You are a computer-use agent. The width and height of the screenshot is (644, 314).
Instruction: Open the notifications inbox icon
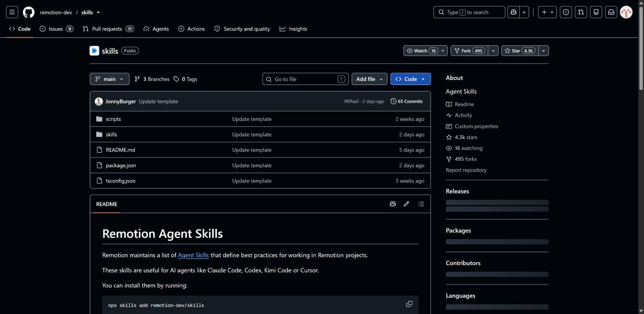click(611, 12)
